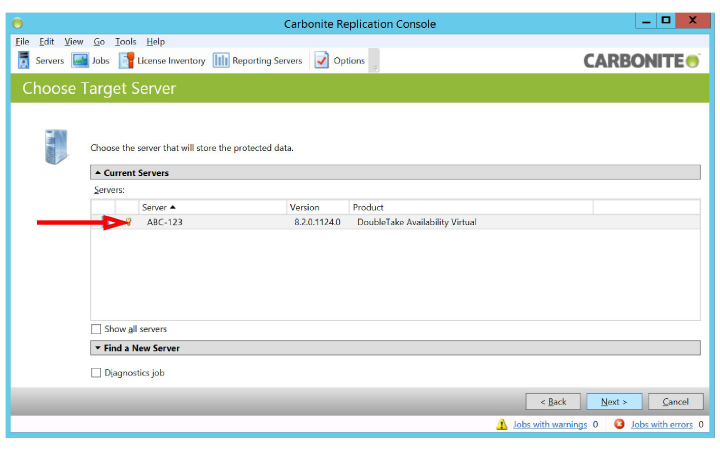Sort by the Server column header
Viewport: 720px width, 456px height.
pyautogui.click(x=213, y=208)
